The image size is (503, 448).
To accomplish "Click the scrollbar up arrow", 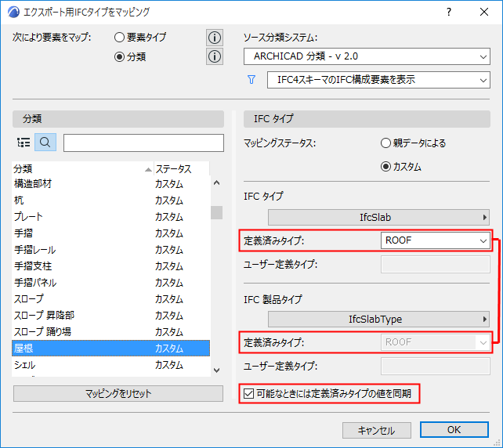I will point(217,183).
